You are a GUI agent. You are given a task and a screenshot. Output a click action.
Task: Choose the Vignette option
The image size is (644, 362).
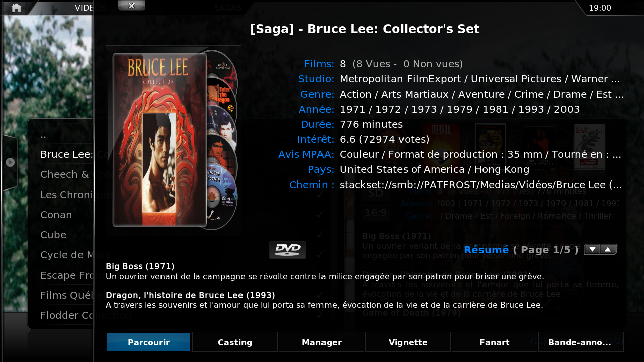[408, 342]
